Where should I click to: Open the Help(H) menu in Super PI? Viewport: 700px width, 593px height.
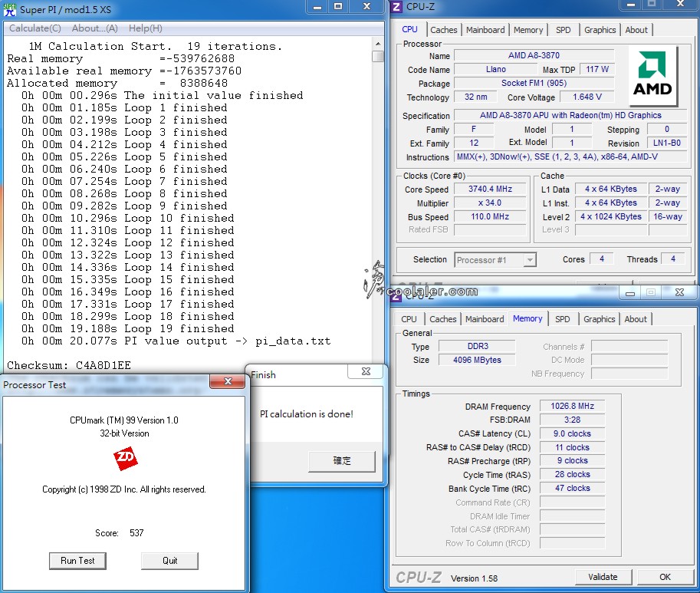(146, 28)
